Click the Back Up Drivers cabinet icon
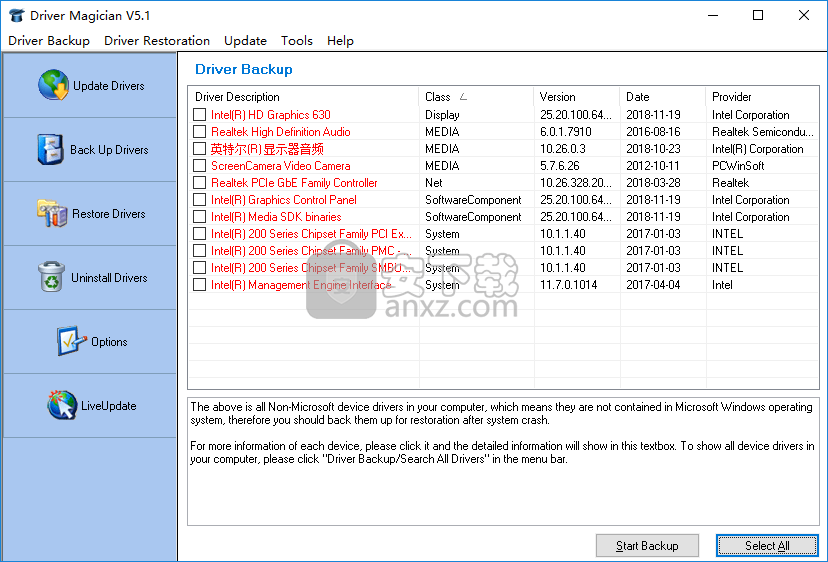 50,149
